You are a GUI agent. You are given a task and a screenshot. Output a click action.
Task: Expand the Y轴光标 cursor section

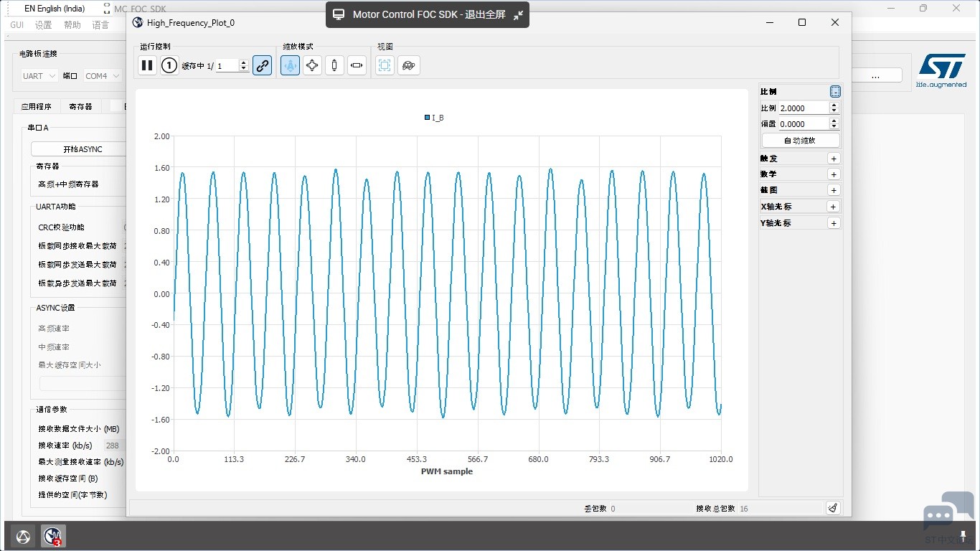pos(834,223)
